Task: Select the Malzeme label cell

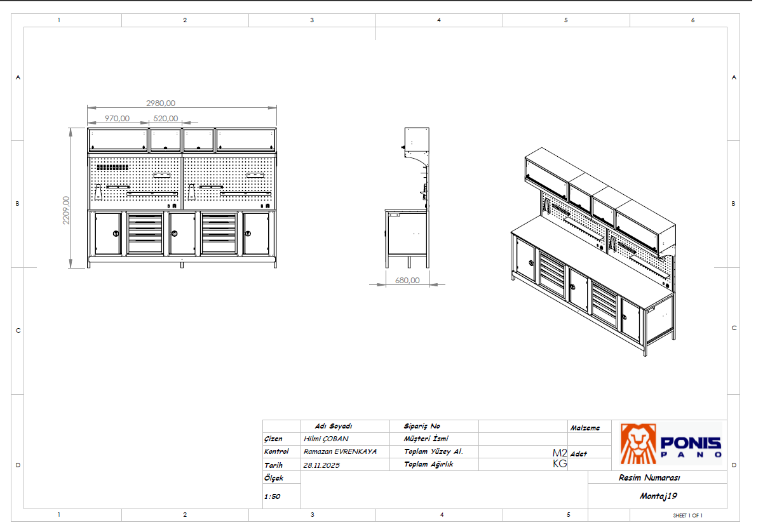Action: pyautogui.click(x=584, y=428)
